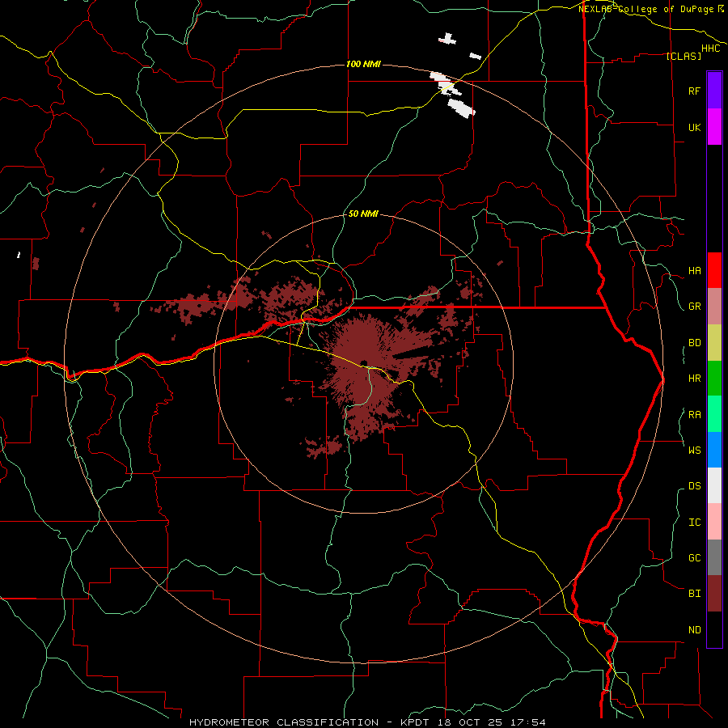728x728 pixels.
Task: Click the BD yellow legend swatch
Action: pyautogui.click(x=714, y=343)
